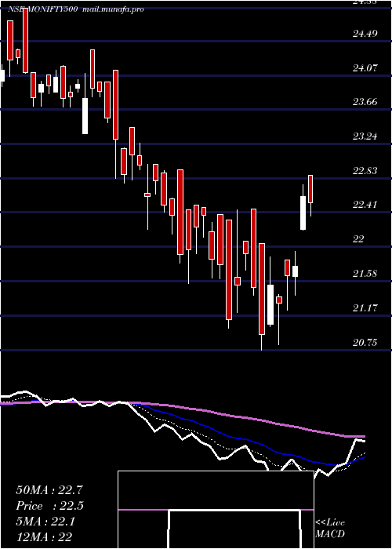Select the 23.24 price axis label
Viewport: 392px width, 549px height.
(x=365, y=136)
